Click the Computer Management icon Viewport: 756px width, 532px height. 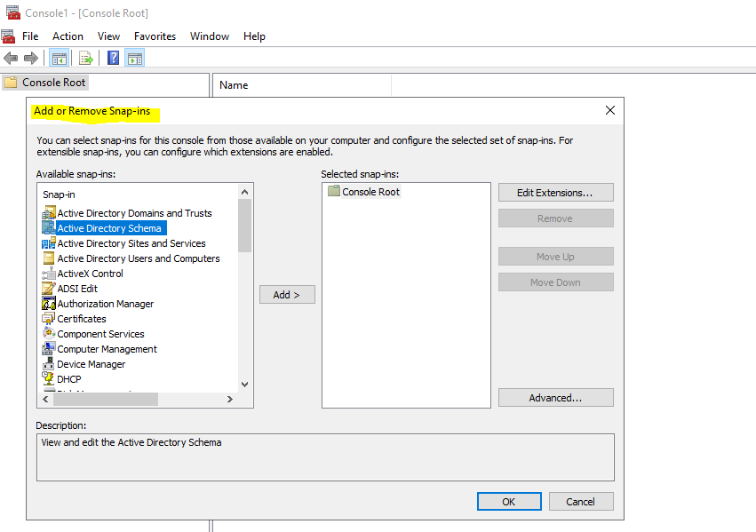tap(49, 348)
